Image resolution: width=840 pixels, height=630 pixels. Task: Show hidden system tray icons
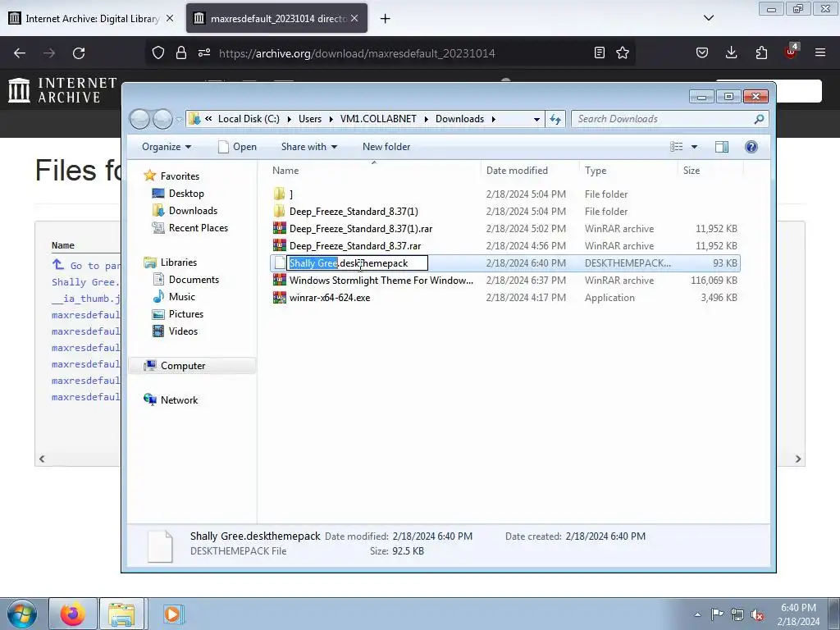click(697, 614)
